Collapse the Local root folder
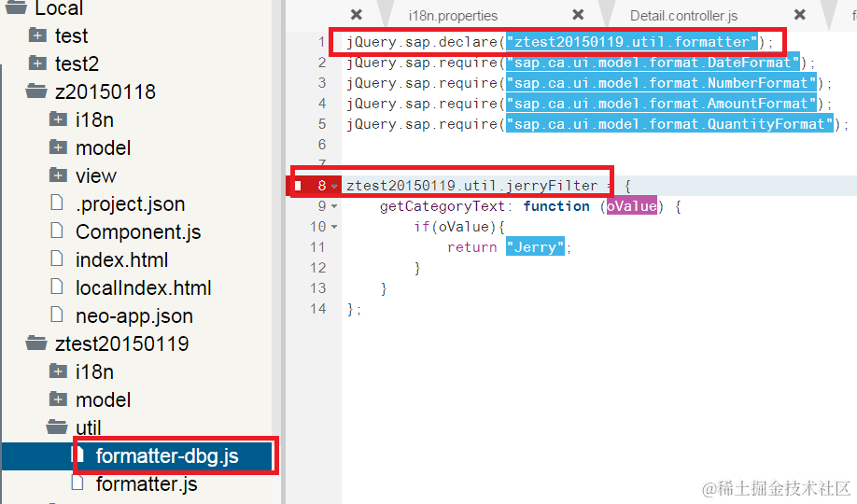 [x=15, y=7]
